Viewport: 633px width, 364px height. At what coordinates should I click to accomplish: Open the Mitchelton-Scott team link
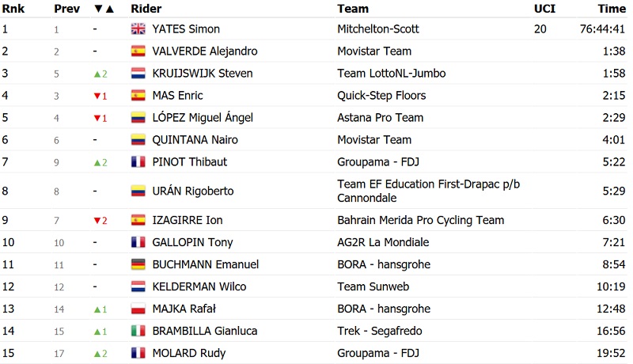(378, 29)
